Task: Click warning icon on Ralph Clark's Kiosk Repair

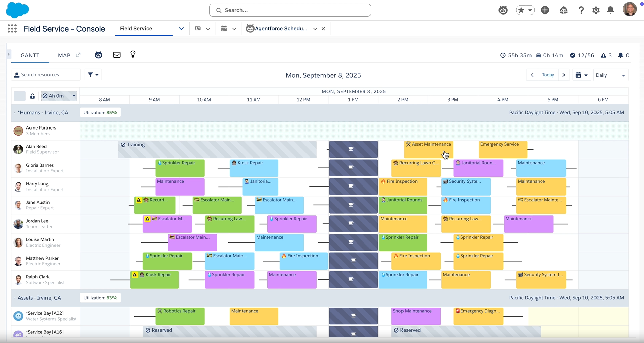Action: (x=135, y=275)
